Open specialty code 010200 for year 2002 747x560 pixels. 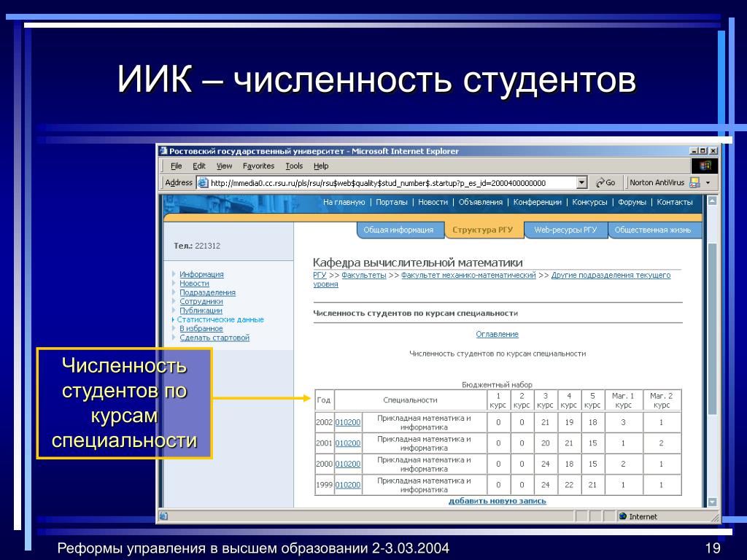pyautogui.click(x=348, y=422)
